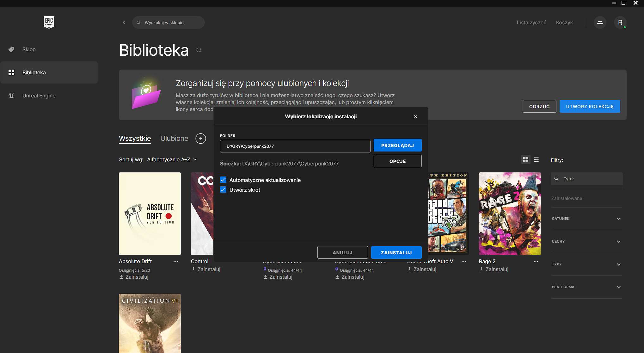Switch to list view icon
Screen dimensions: 644x353
pyautogui.click(x=536, y=159)
